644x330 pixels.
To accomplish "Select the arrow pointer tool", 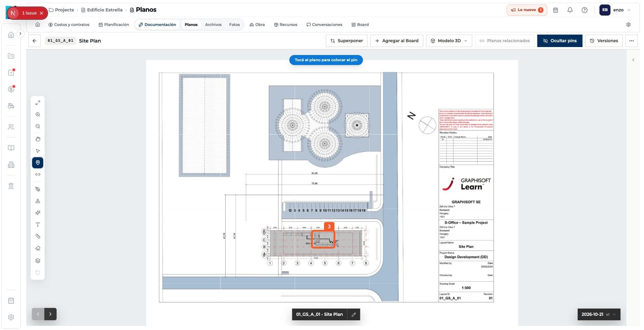I will click(38, 151).
